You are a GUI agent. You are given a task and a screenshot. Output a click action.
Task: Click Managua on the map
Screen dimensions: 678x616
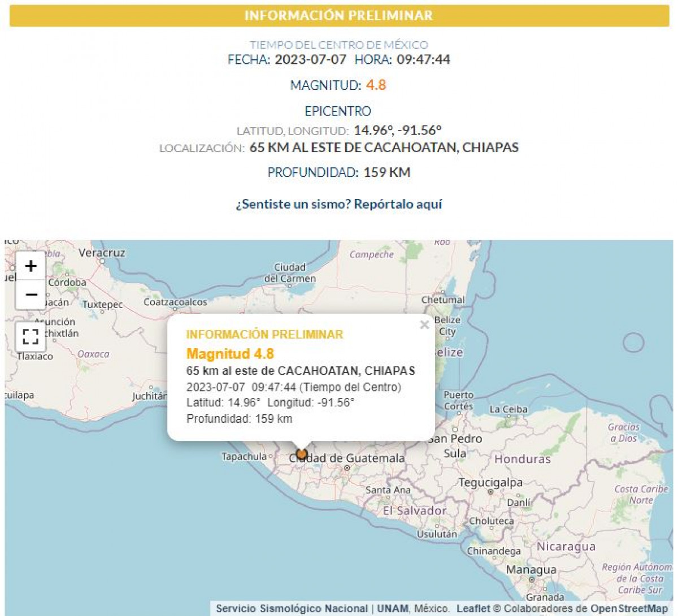tap(531, 570)
